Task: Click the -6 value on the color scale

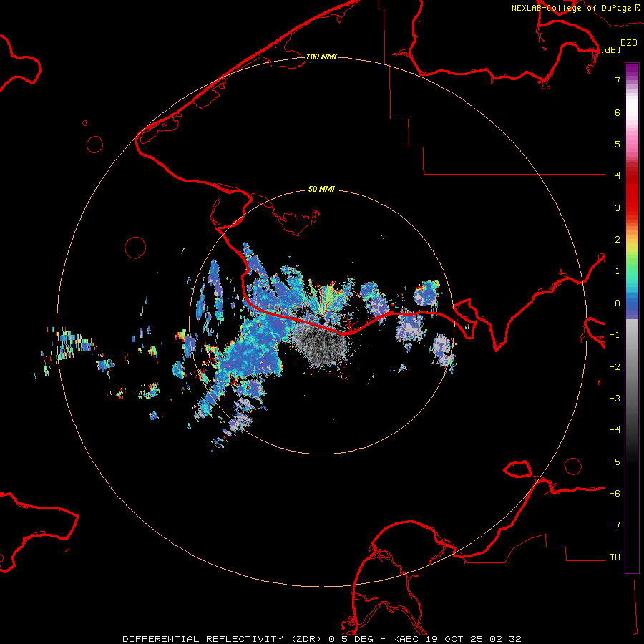Action: pos(615,494)
